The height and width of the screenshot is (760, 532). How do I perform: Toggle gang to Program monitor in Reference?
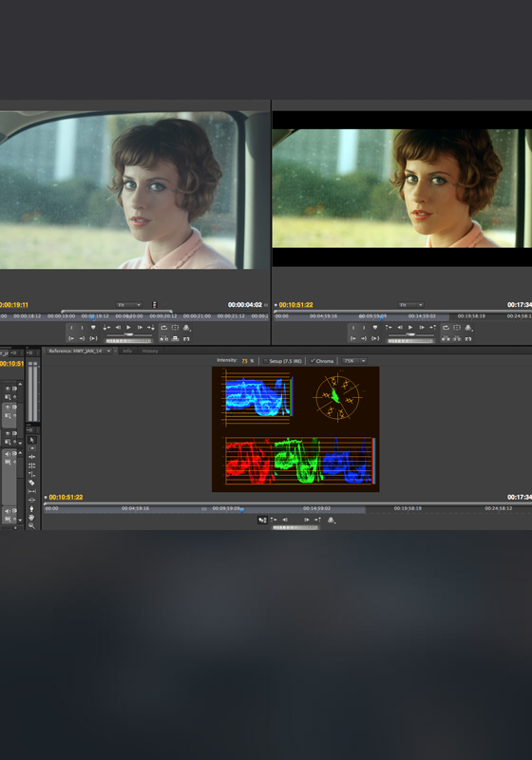[x=262, y=520]
